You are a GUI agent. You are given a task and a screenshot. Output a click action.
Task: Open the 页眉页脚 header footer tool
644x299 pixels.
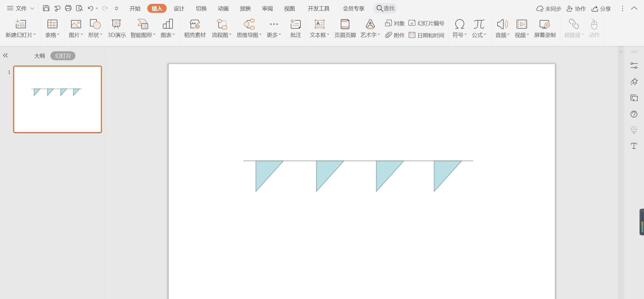pos(345,28)
